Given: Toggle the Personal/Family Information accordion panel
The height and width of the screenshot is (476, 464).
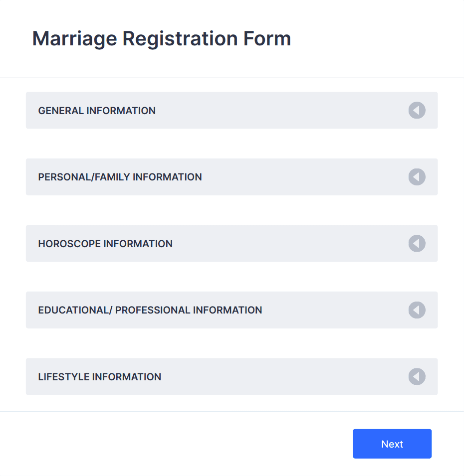Looking at the screenshot, I should [x=232, y=176].
